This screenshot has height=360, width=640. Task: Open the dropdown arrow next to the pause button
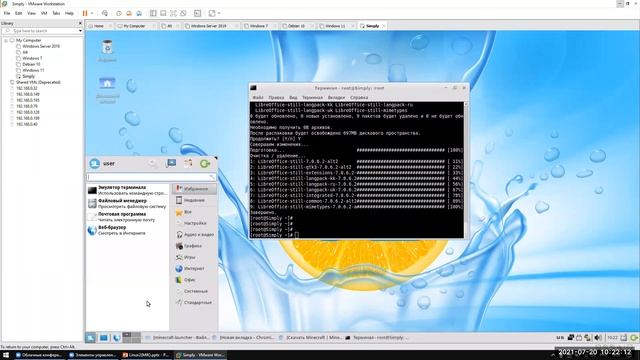(x=91, y=13)
